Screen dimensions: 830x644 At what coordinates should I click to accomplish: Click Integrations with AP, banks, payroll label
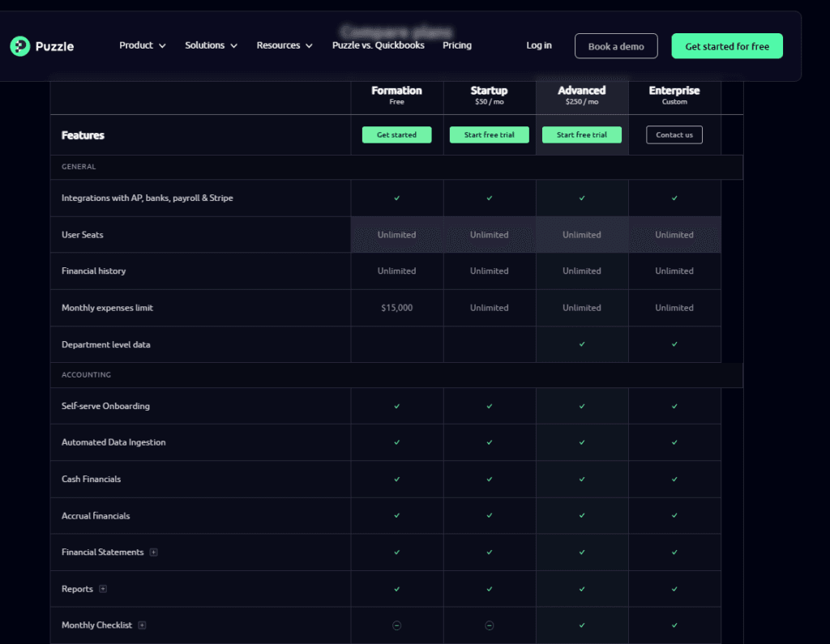click(148, 198)
